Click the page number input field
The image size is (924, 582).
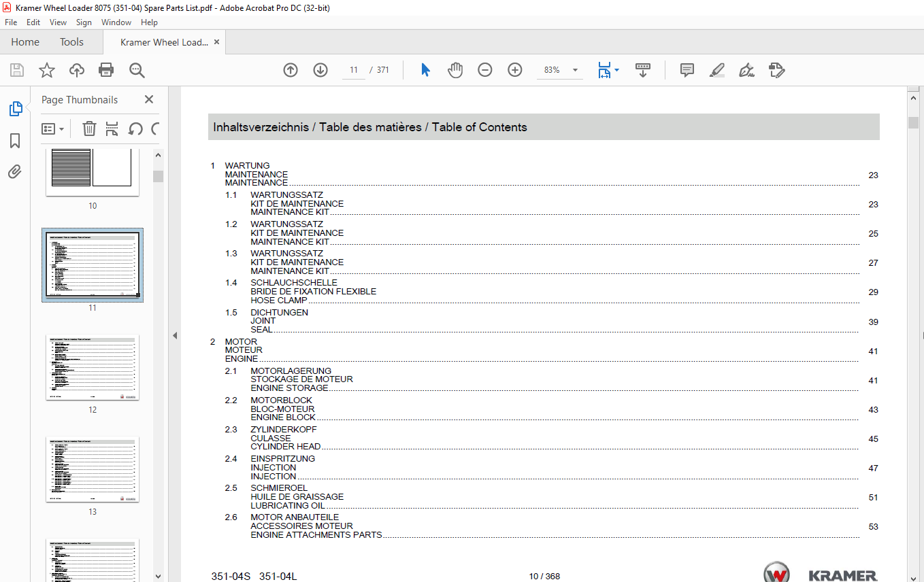point(353,70)
